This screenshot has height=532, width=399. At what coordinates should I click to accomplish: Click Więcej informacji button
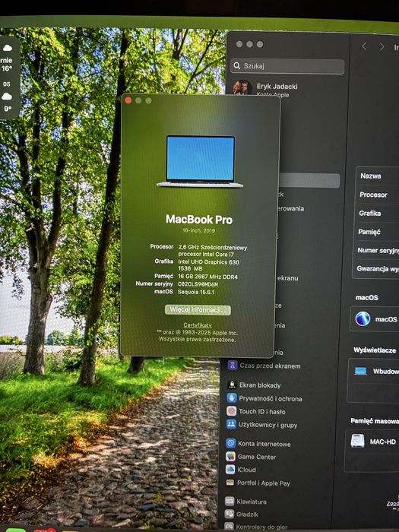point(198,310)
